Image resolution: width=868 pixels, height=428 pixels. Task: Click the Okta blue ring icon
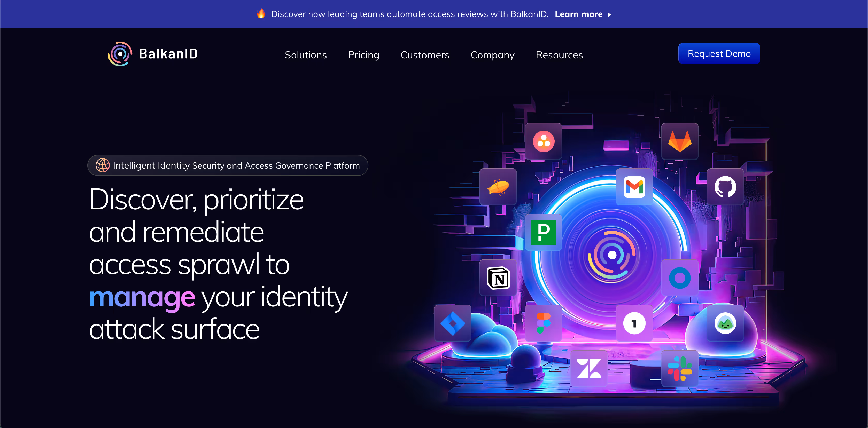click(x=680, y=278)
